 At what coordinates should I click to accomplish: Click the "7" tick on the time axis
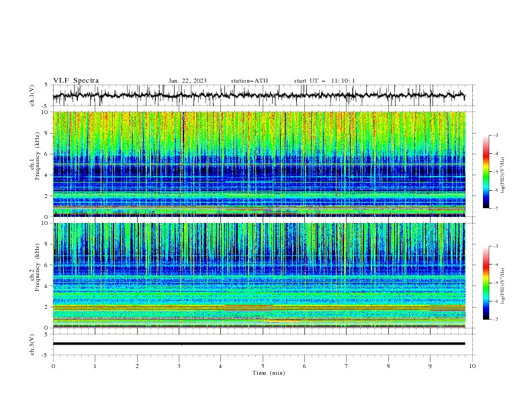pyautogui.click(x=347, y=366)
